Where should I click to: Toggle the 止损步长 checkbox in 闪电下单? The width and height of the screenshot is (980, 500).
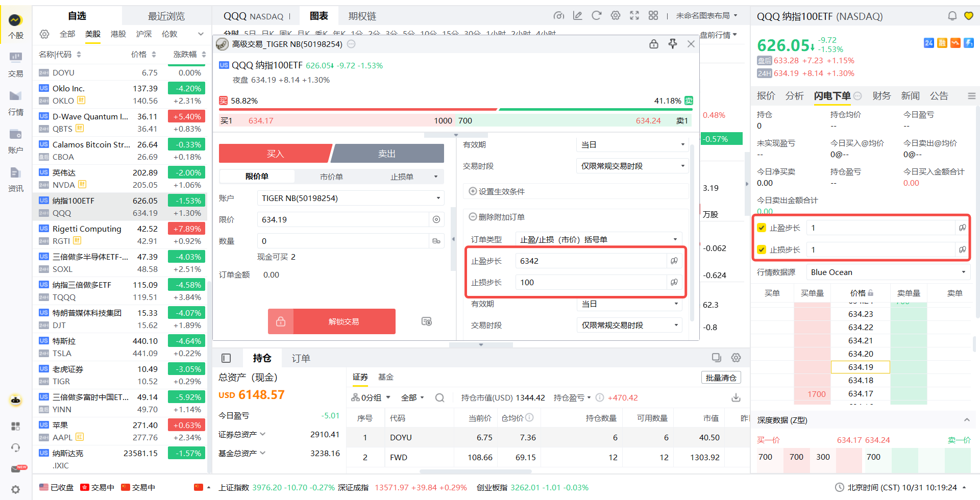(762, 249)
